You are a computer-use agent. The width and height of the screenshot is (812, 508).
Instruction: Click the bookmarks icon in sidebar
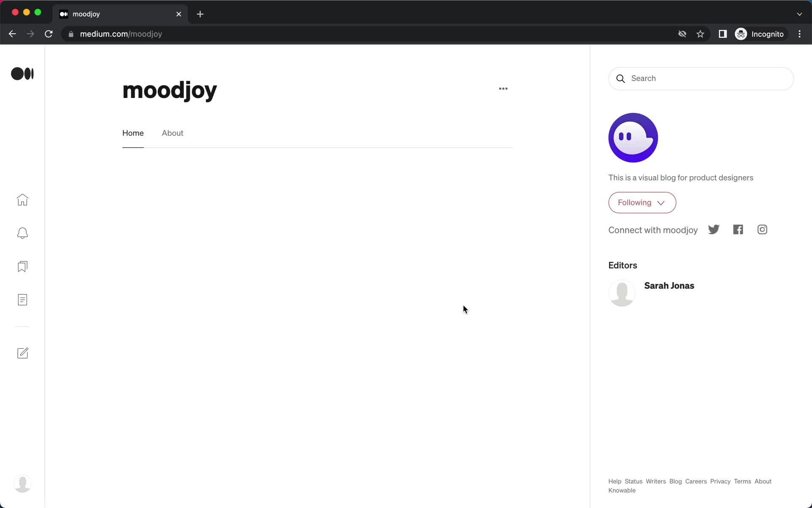(x=23, y=266)
